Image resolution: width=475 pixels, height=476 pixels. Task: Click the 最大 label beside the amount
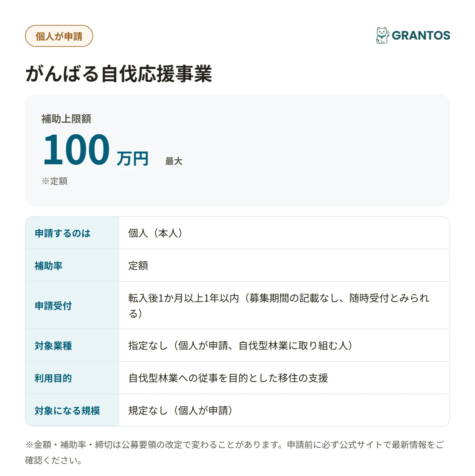click(174, 161)
